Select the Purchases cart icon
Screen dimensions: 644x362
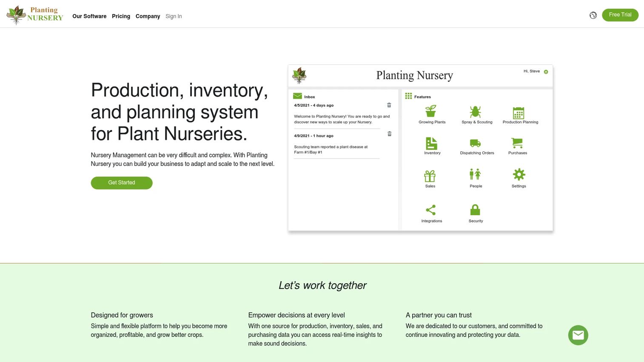(517, 143)
